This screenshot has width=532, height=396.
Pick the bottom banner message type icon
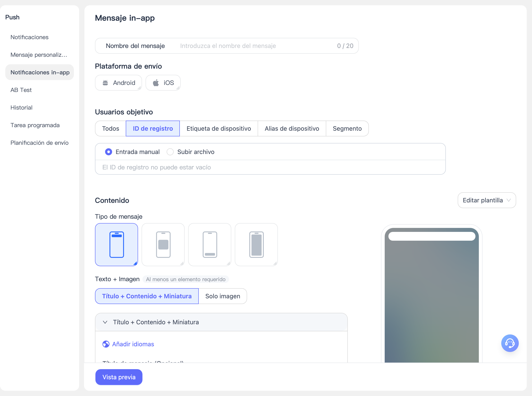click(x=210, y=244)
